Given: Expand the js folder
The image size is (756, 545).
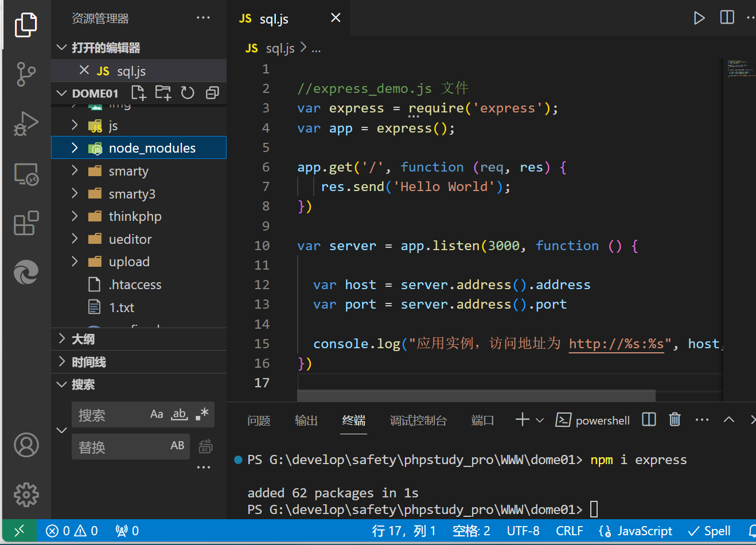Looking at the screenshot, I should (x=75, y=125).
